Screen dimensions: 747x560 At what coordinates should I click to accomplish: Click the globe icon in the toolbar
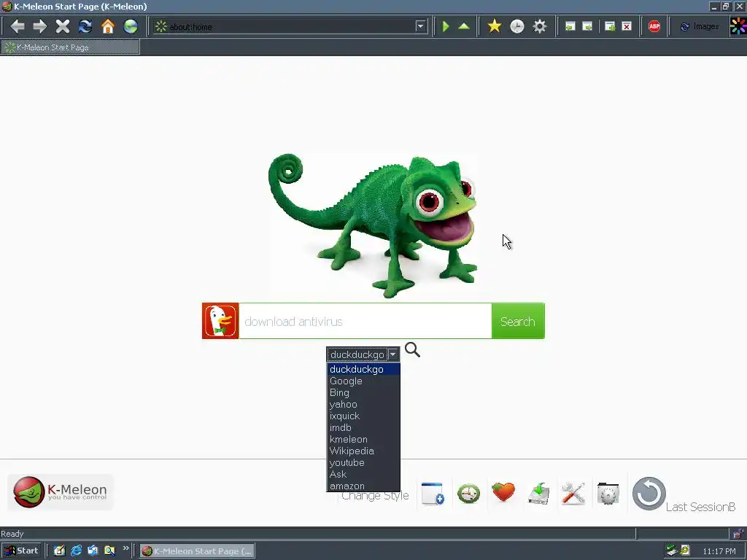(131, 26)
